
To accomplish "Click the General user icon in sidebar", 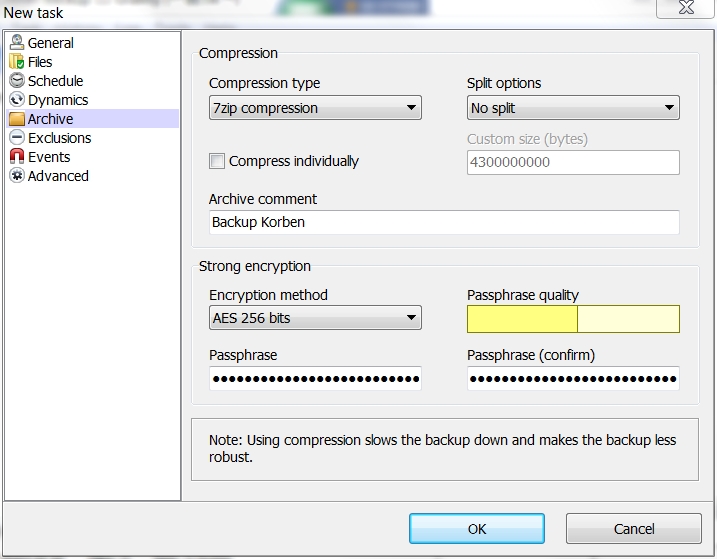I will pyautogui.click(x=17, y=43).
